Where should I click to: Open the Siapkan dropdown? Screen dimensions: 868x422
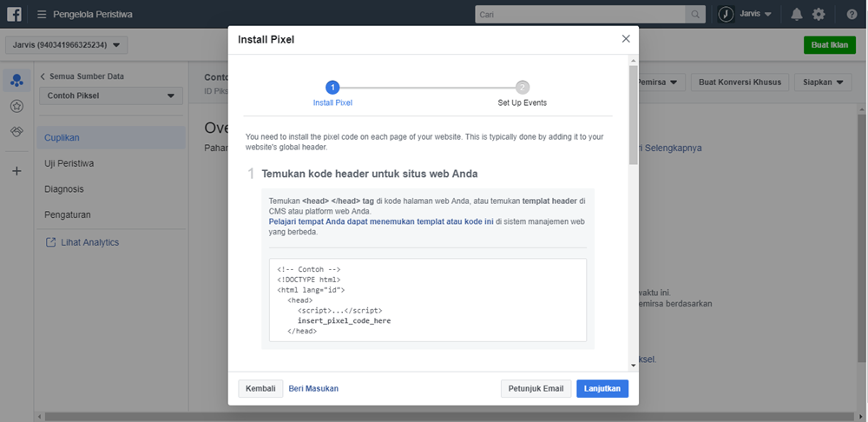point(823,82)
